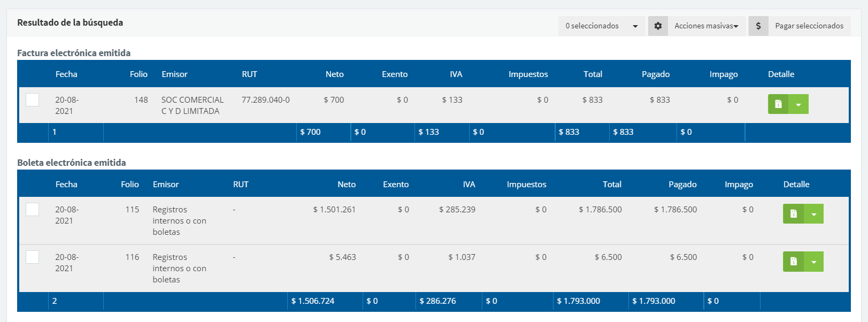This screenshot has width=868, height=322.
Task: Check the row for boleta folio 116
Action: [33, 257]
